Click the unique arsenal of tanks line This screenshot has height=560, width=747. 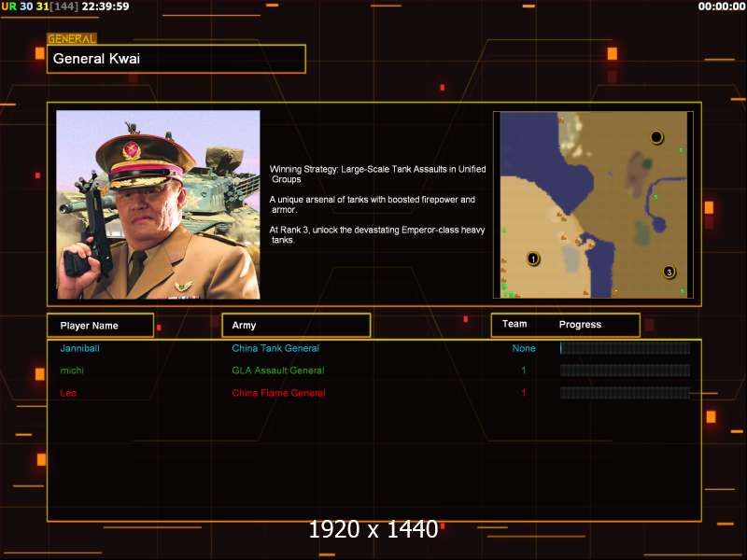pyautogui.click(x=372, y=204)
